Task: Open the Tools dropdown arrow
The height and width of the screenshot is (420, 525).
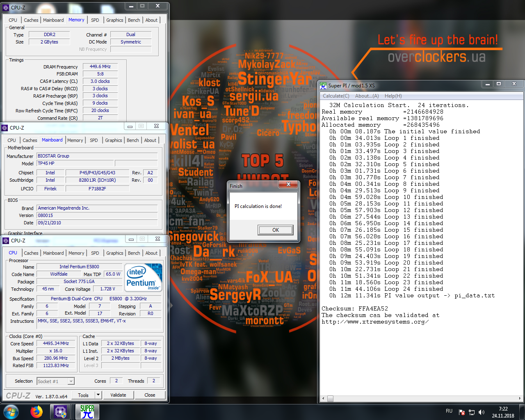Action: coord(98,395)
